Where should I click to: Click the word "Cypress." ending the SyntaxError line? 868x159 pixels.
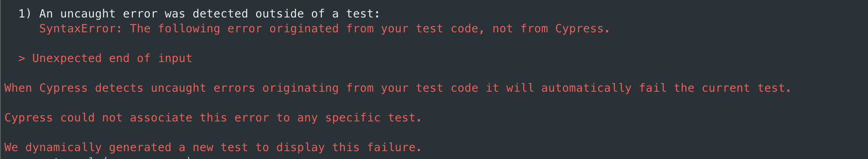pyautogui.click(x=583, y=29)
